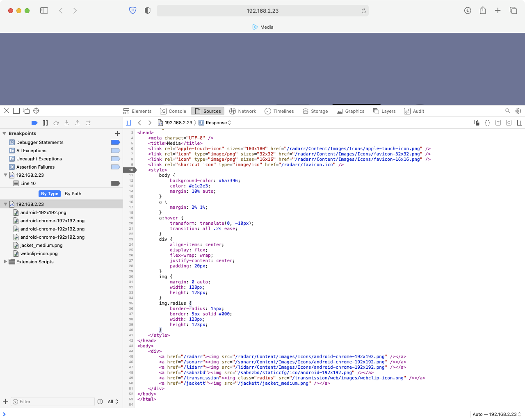Viewport: 525px width, 420px height.
Task: Collapse the Breakpoints section
Action: 5,133
